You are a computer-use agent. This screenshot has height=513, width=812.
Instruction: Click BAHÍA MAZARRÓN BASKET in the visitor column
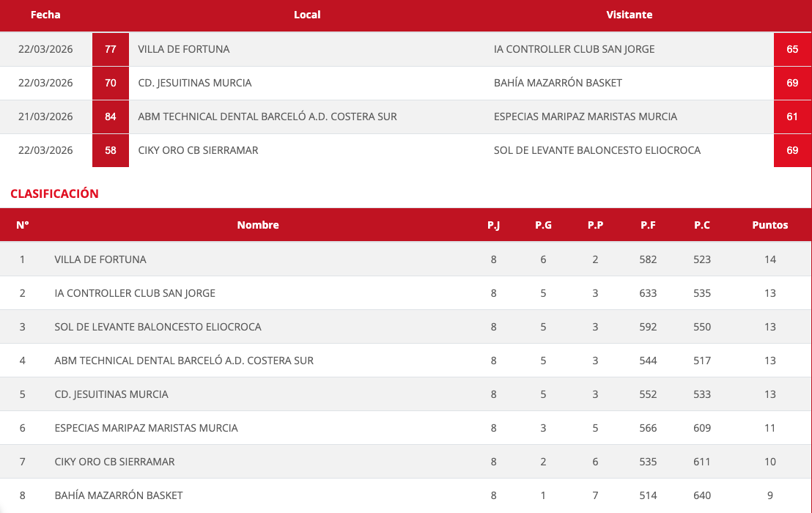point(558,83)
